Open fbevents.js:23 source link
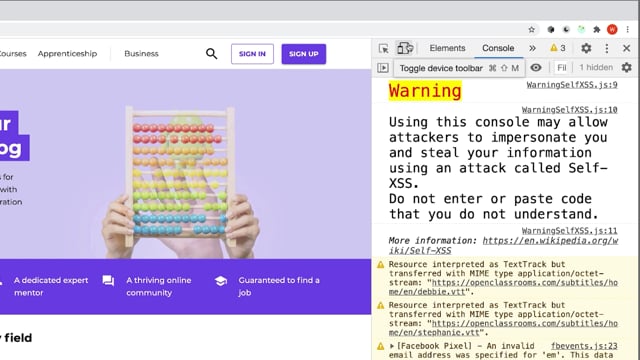 pyautogui.click(x=584, y=346)
